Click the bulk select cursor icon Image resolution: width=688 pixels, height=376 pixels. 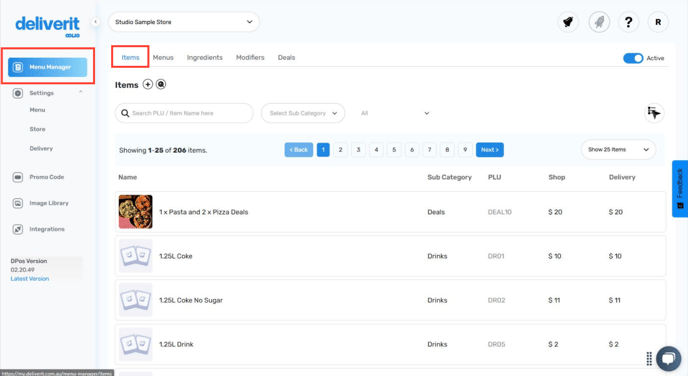[x=654, y=113]
